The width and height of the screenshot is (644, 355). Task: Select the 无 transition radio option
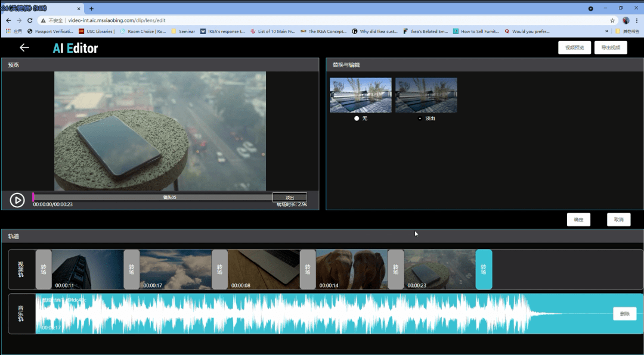click(x=357, y=118)
